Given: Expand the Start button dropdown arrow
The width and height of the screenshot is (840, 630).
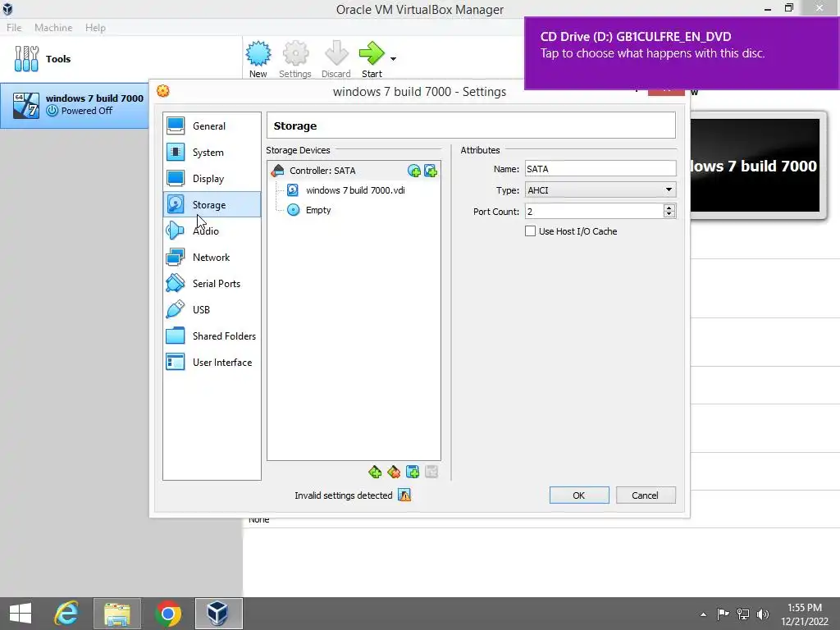Looking at the screenshot, I should click(x=393, y=59).
